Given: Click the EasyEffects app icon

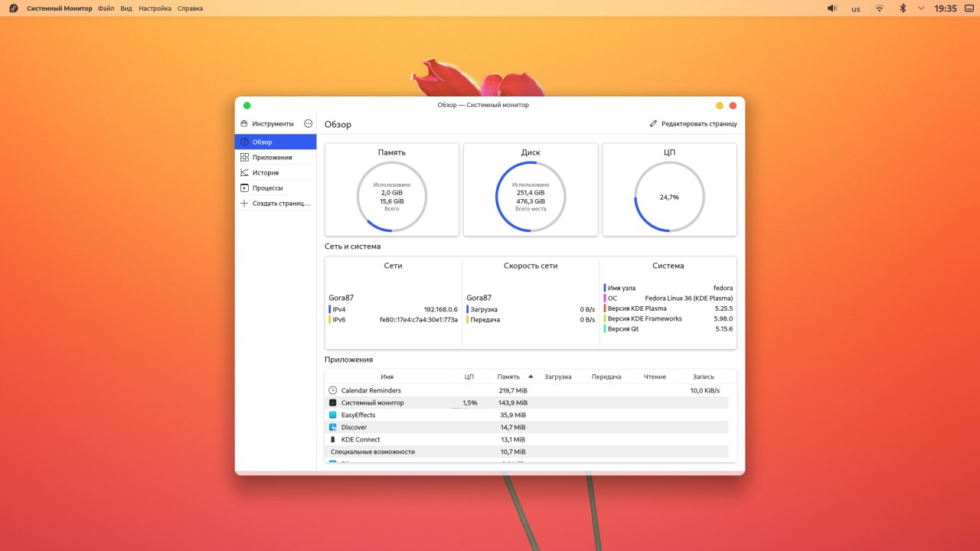Looking at the screenshot, I should pos(332,415).
